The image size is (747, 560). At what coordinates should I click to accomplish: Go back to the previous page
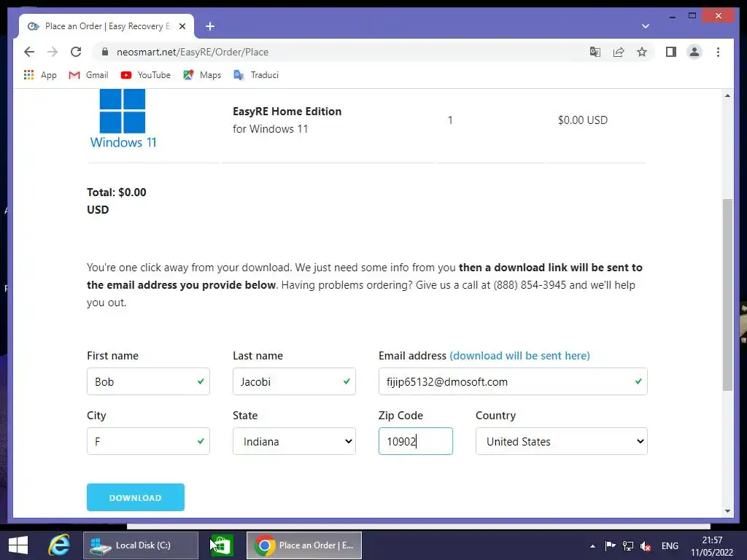pyautogui.click(x=29, y=52)
